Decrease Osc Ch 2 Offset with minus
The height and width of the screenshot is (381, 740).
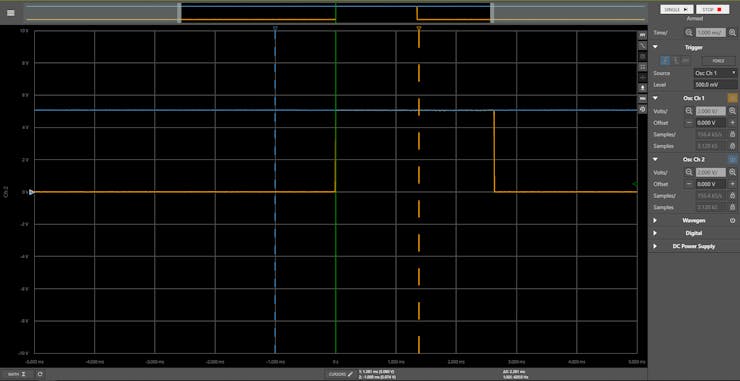pos(689,184)
